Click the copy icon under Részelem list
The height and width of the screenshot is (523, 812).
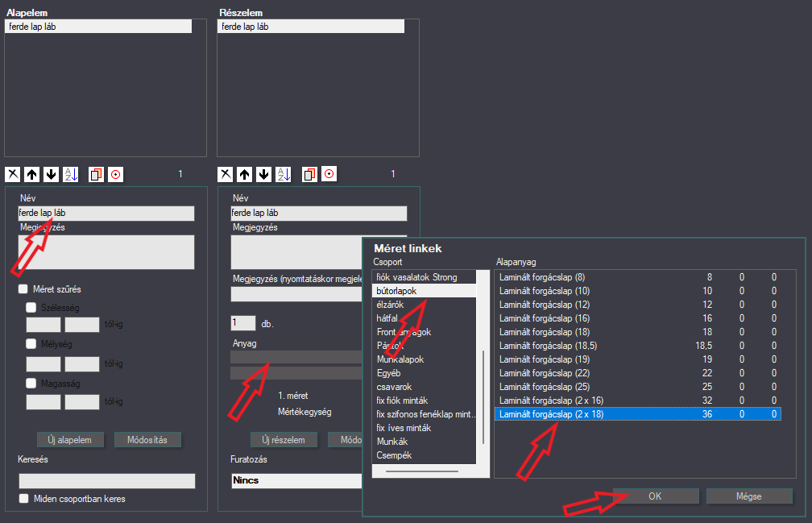coord(309,175)
